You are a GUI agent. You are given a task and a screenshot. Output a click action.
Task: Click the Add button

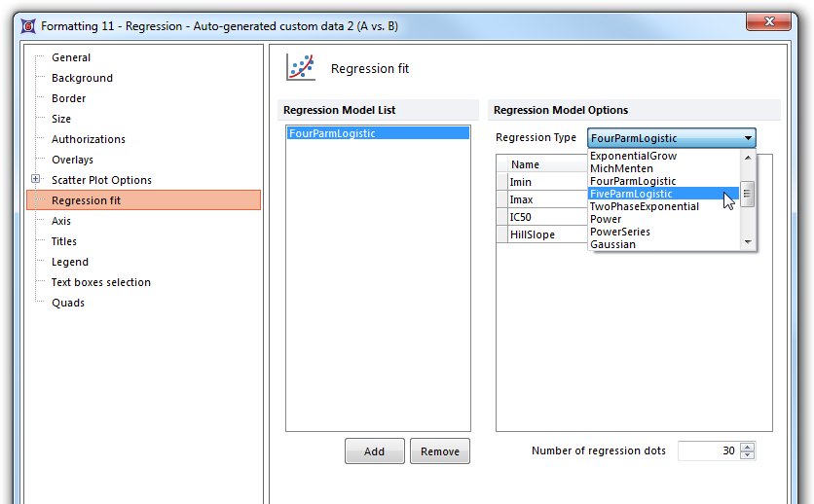pos(374,451)
